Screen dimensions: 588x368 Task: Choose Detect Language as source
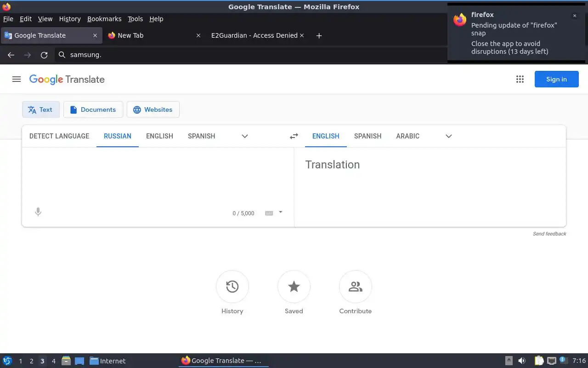tap(59, 136)
